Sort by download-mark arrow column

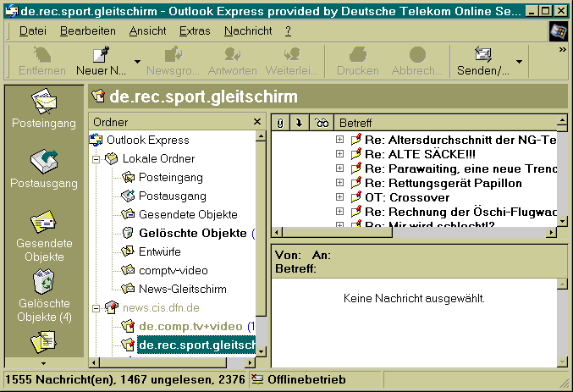click(299, 123)
